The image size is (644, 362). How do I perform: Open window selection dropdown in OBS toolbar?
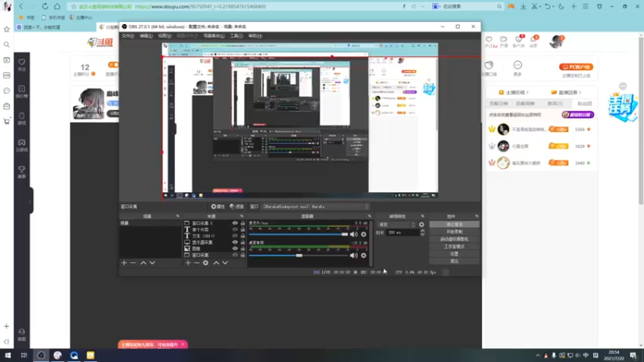[x=316, y=207]
